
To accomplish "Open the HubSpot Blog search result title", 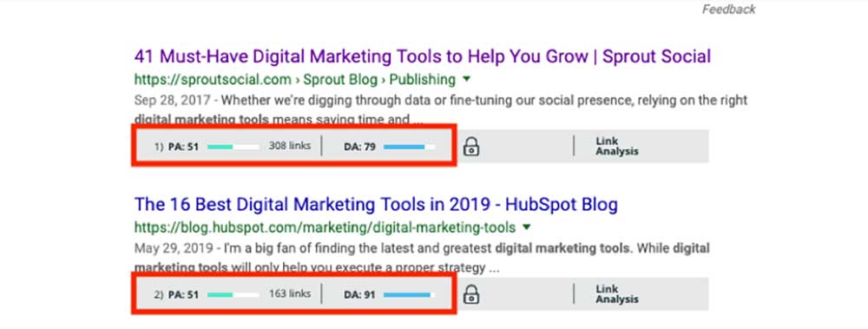I will (x=376, y=204).
